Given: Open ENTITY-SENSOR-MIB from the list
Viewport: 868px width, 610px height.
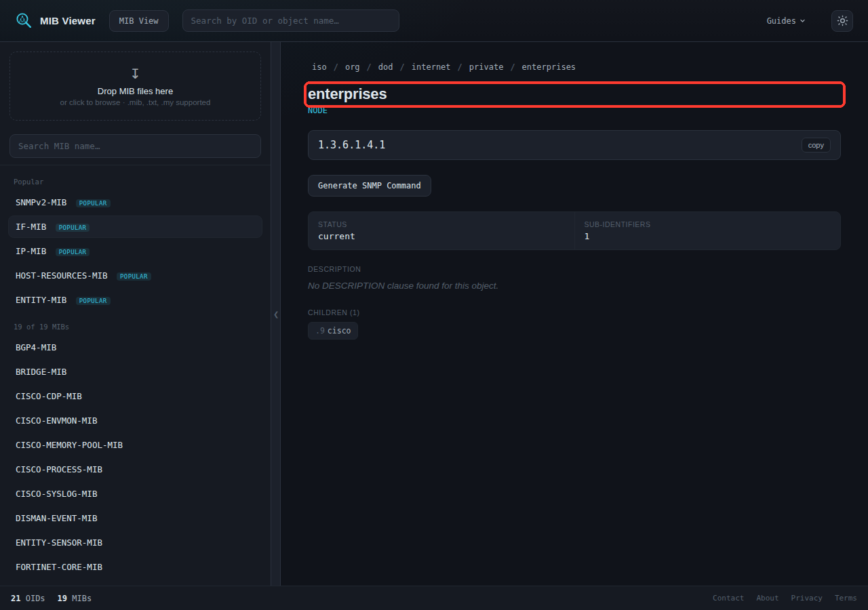Looking at the screenshot, I should [x=135, y=543].
